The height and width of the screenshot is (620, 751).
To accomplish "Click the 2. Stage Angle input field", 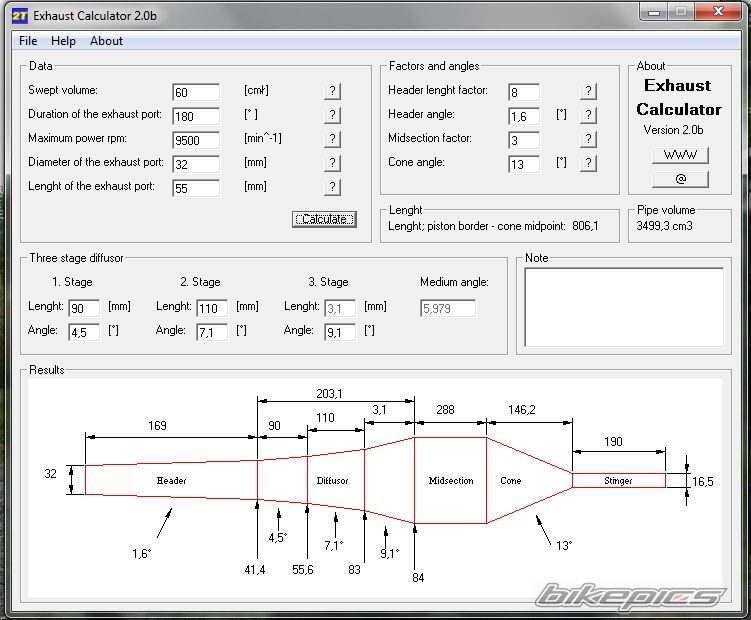I will (x=211, y=332).
